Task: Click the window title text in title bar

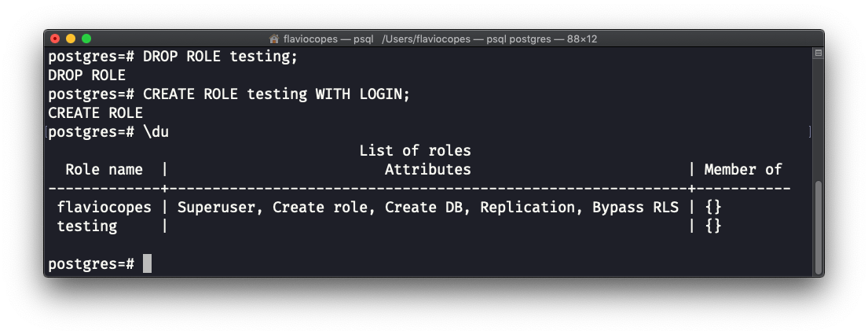Action: pyautogui.click(x=440, y=39)
